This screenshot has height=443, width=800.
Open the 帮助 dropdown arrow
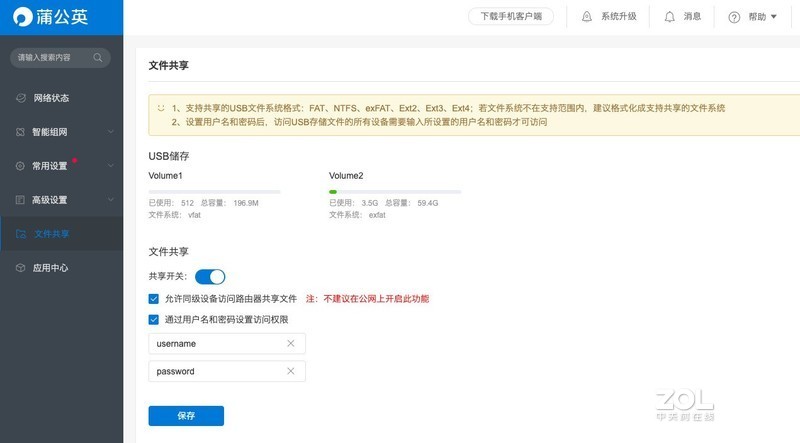click(773, 17)
